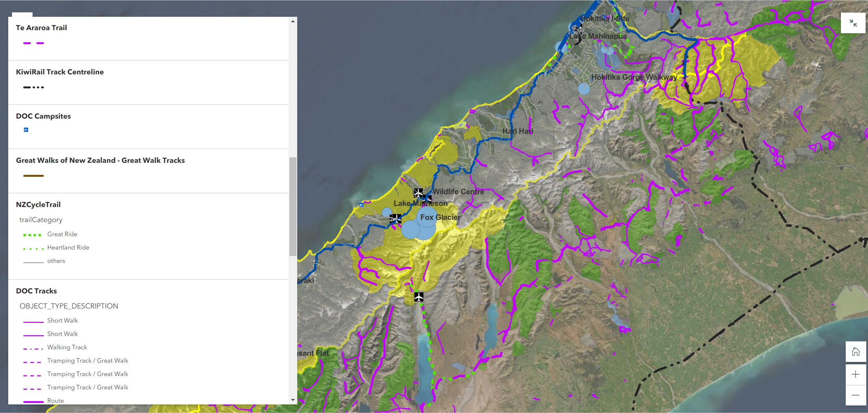This screenshot has width=868, height=413.
Task: Click the Great Walk Tracks brown line symbol
Action: coord(34,176)
